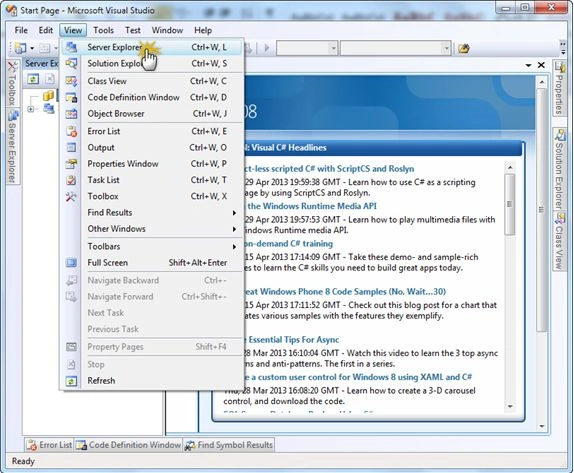Expand the Other Windows submenu
The height and width of the screenshot is (473, 574).
[152, 229]
